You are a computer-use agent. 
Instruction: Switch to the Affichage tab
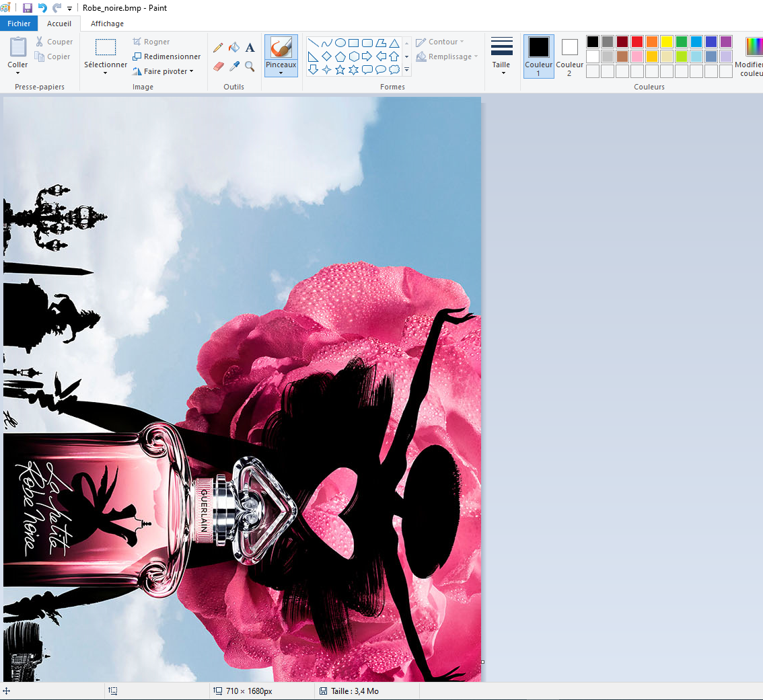point(107,24)
